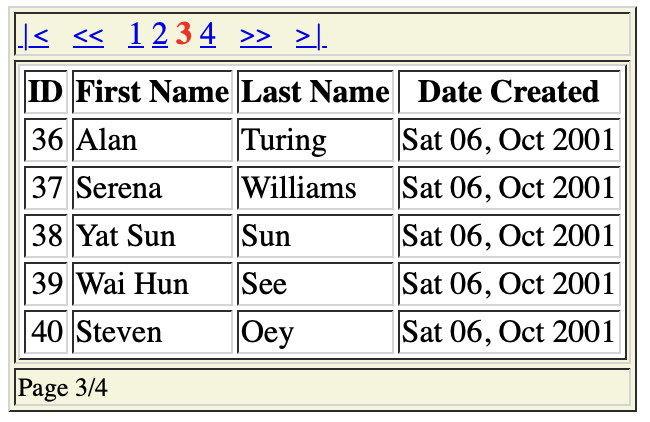Click the Page 3/4 status text
650x422 pixels.
[63, 388]
